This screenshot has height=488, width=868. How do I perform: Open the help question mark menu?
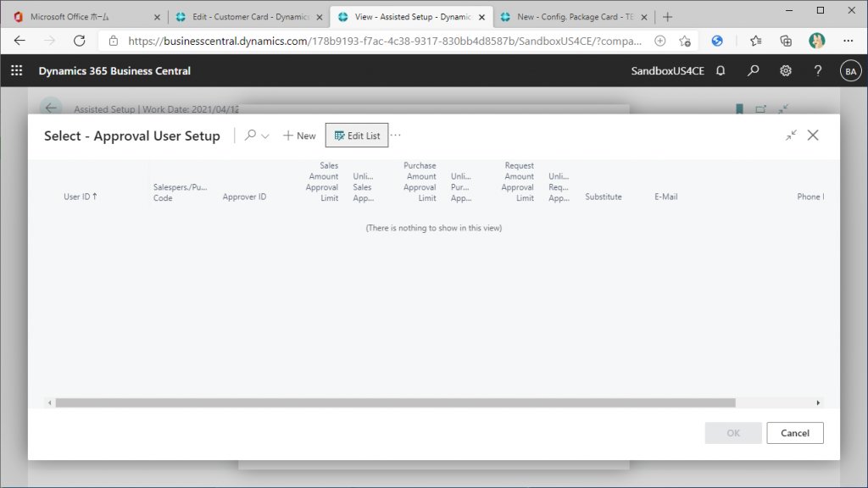coord(818,71)
